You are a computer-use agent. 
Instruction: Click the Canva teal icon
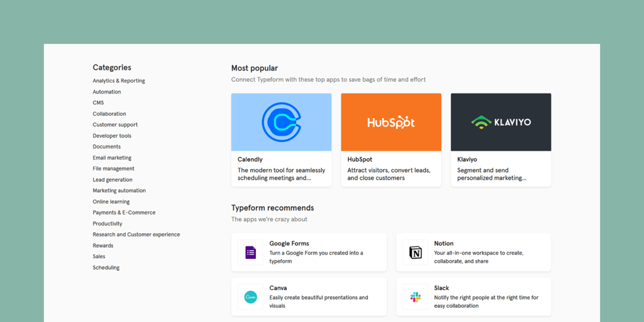coord(250,296)
